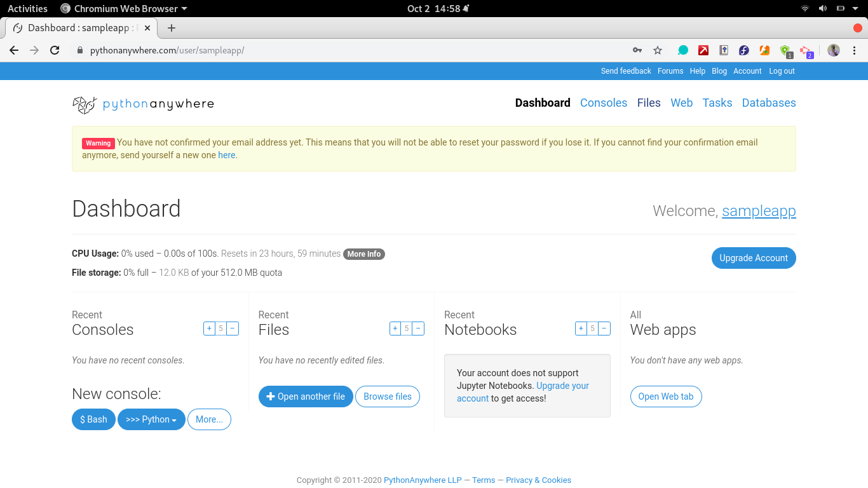Image resolution: width=868 pixels, height=488 pixels.
Task: Click the browser forward arrow
Action: [34, 50]
